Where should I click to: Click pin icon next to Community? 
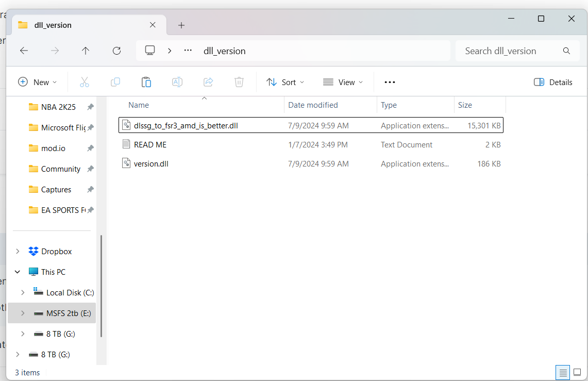[90, 169]
